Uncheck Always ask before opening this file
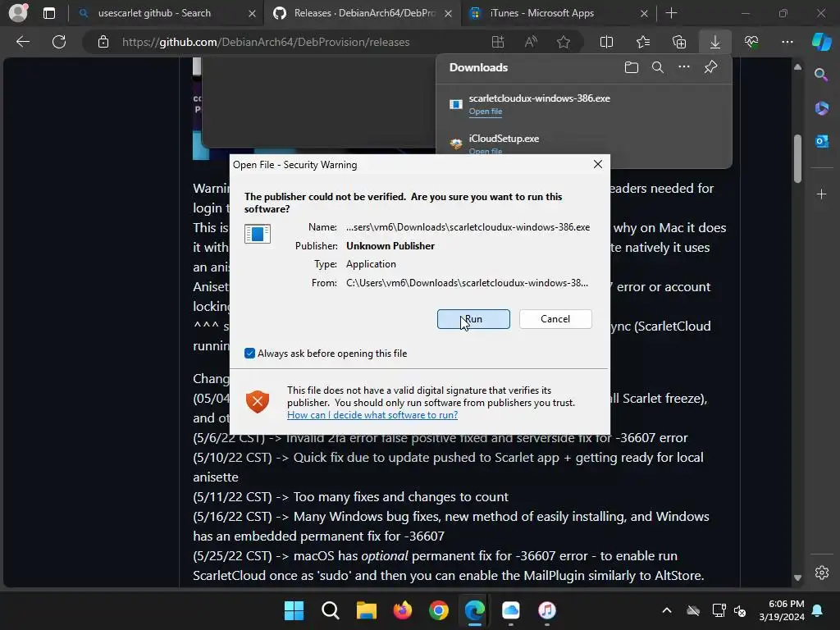 click(249, 353)
